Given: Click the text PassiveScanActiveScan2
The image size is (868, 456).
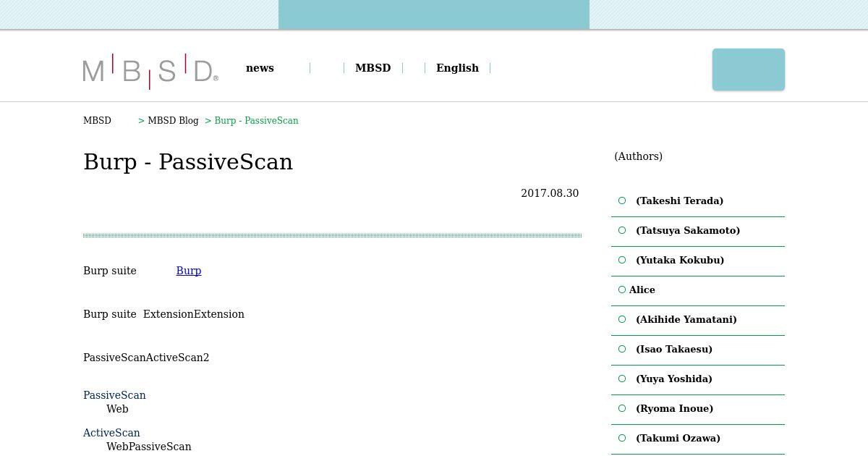Looking at the screenshot, I should 146,358.
